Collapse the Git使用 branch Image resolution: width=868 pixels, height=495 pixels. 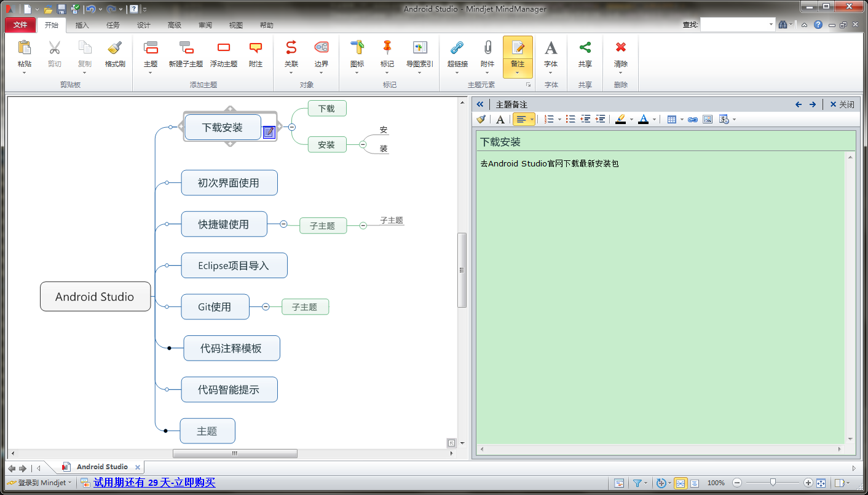pyautogui.click(x=266, y=306)
